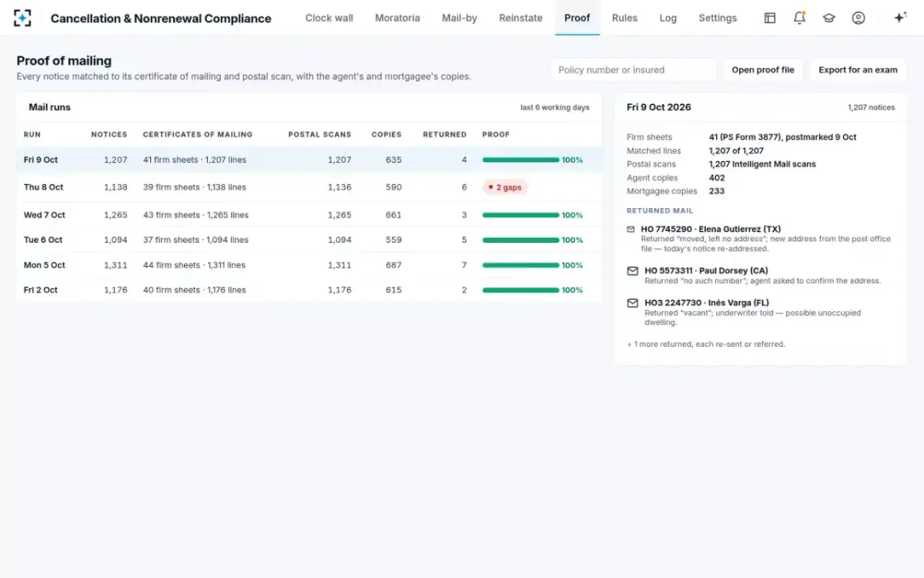Viewport: 924px width, 578px height.
Task: Launch the sparkle assistant icon
Action: [x=899, y=18]
